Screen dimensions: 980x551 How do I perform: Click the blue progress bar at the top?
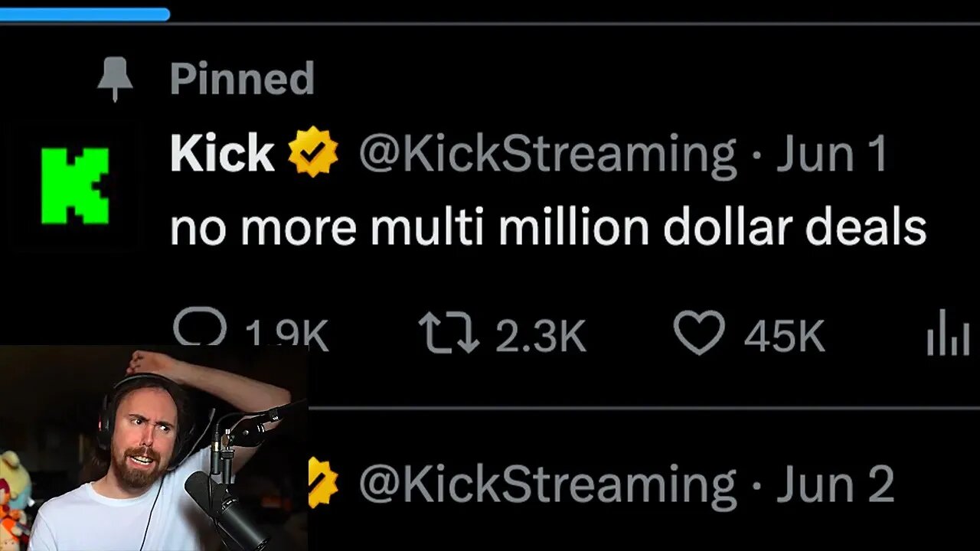(x=84, y=14)
